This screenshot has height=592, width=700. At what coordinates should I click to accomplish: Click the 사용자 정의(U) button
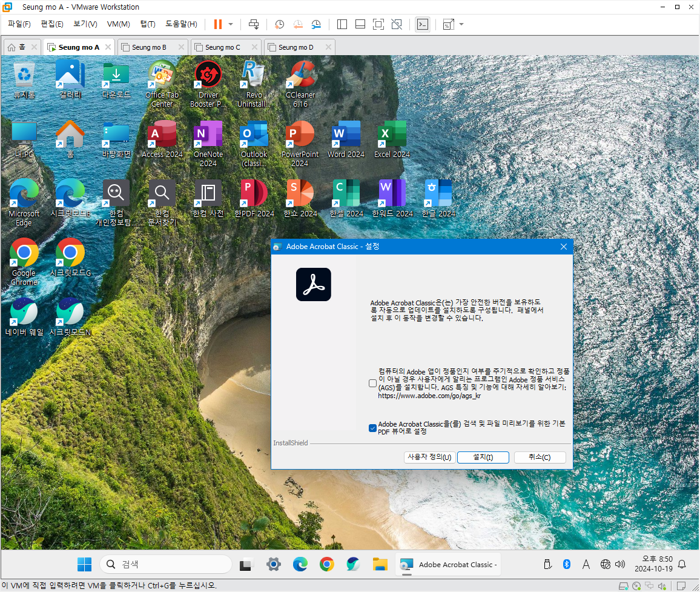429,457
